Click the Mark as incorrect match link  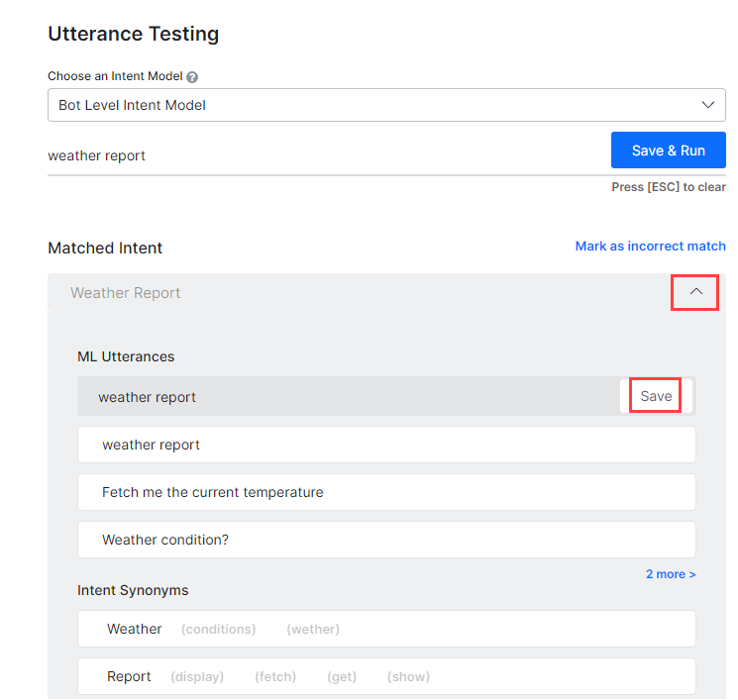(650, 246)
